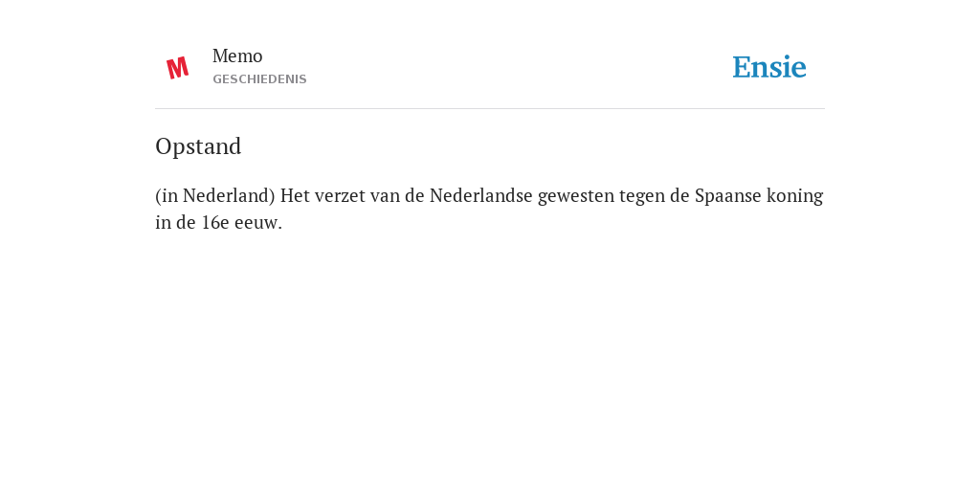Click the Opstand heading
The height and width of the screenshot is (490, 980).
(x=198, y=146)
